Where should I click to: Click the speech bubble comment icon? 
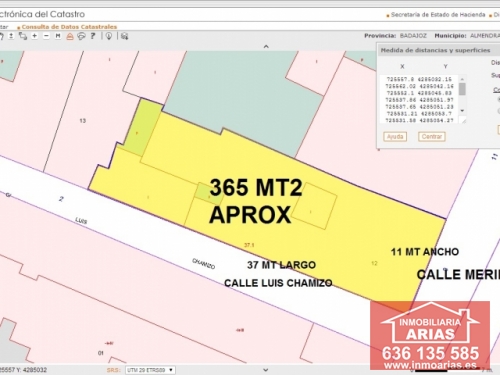81,36
